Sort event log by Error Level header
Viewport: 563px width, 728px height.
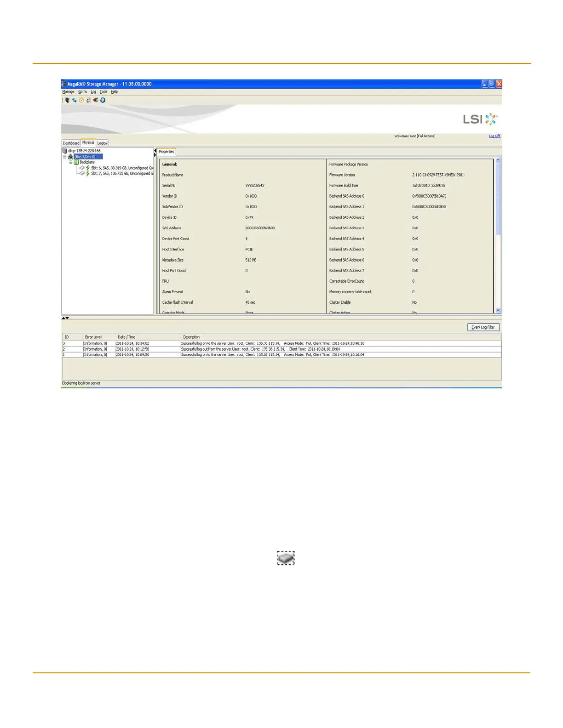(x=98, y=337)
